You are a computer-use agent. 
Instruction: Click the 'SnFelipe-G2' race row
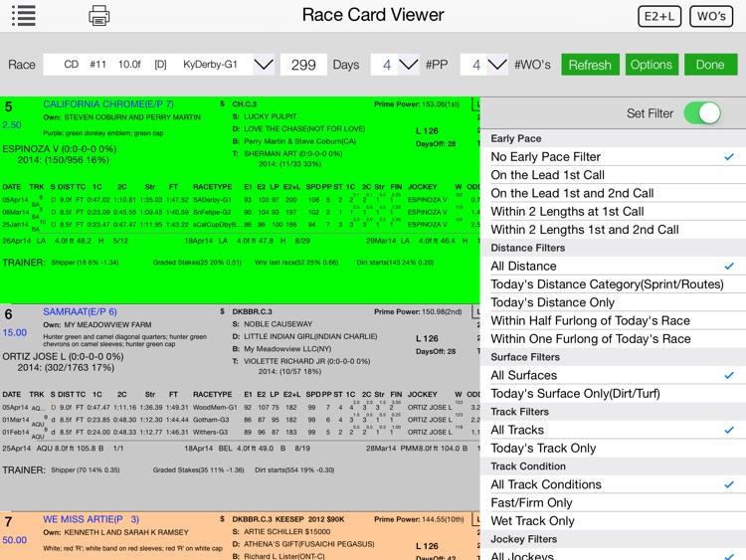coord(241,212)
